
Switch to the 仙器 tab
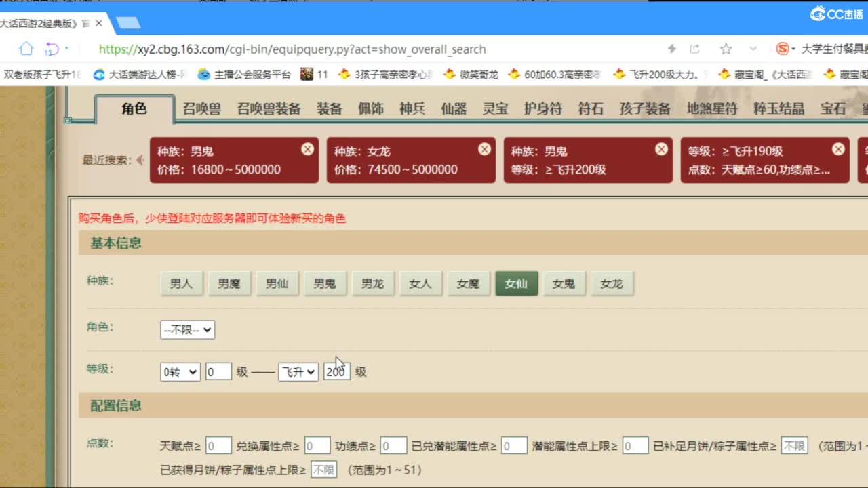454,108
